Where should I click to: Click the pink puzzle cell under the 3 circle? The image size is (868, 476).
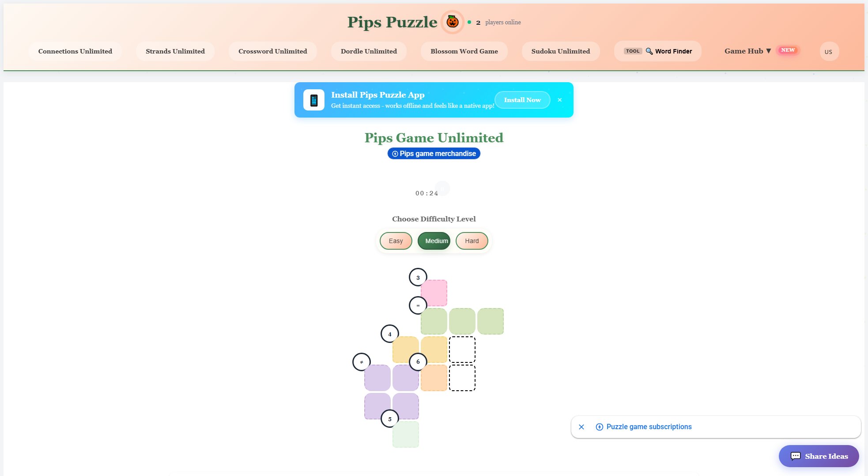coord(434,293)
